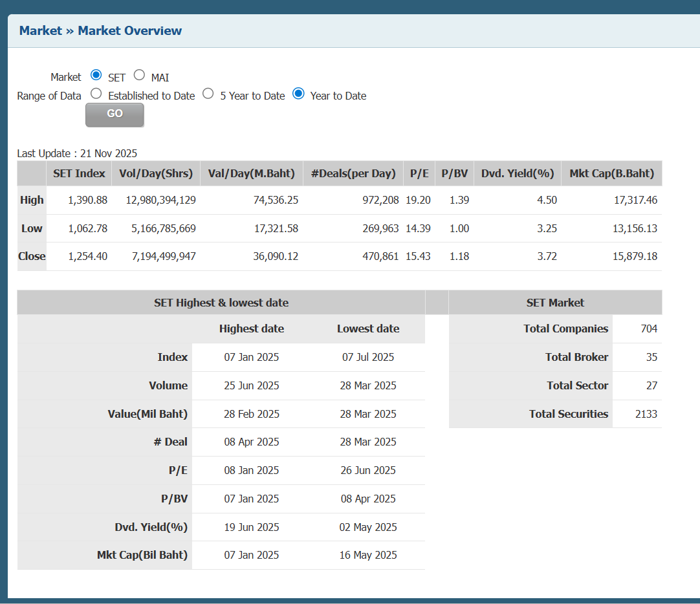The image size is (700, 604).
Task: Click the Volume highest date 25 Jun 2025
Action: (x=251, y=386)
